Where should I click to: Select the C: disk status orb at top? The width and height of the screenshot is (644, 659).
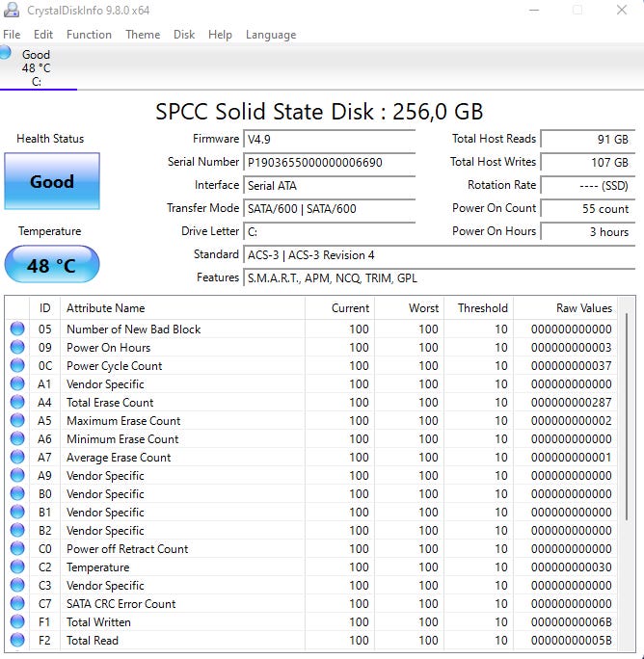click(x=5, y=53)
